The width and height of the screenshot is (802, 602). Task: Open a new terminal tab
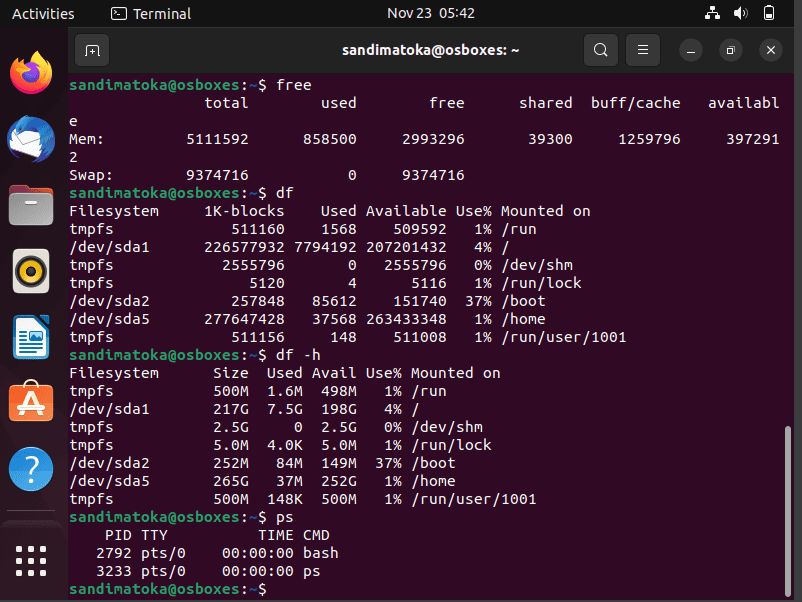(x=92, y=50)
